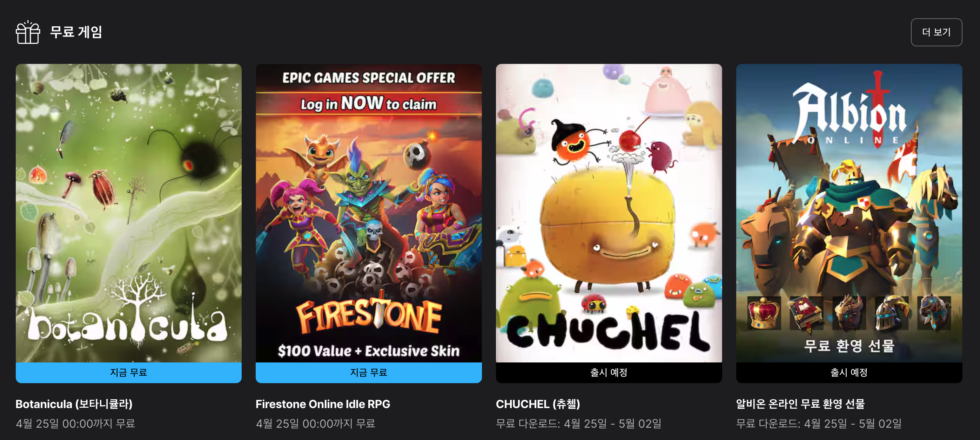The image size is (980, 440).
Task: Click the 지금 무료 banner under Botanicula
Action: (x=129, y=373)
